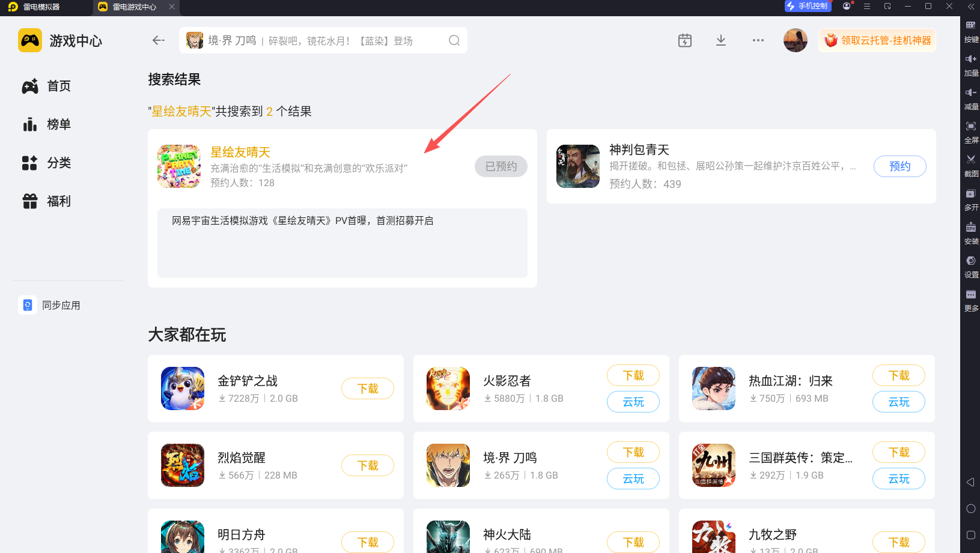This screenshot has height=553, width=980.
Task: Open the 星绘友晴天 title link
Action: click(x=240, y=152)
